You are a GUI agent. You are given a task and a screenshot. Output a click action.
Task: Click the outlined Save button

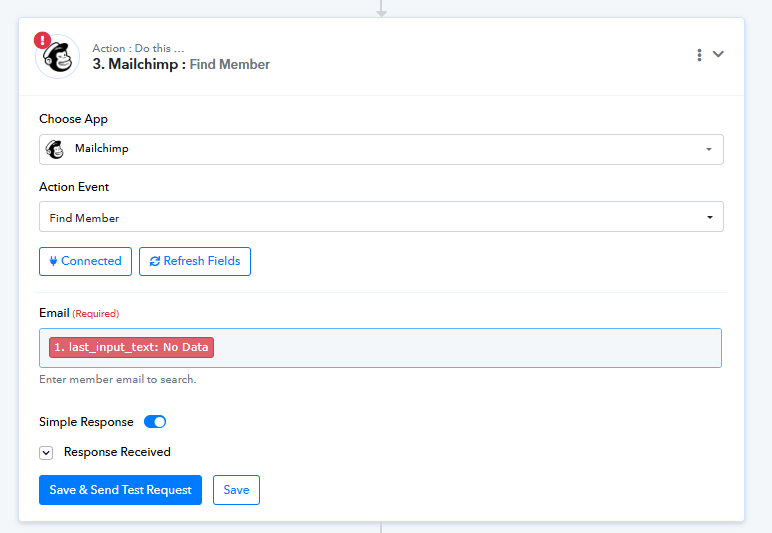coord(236,490)
